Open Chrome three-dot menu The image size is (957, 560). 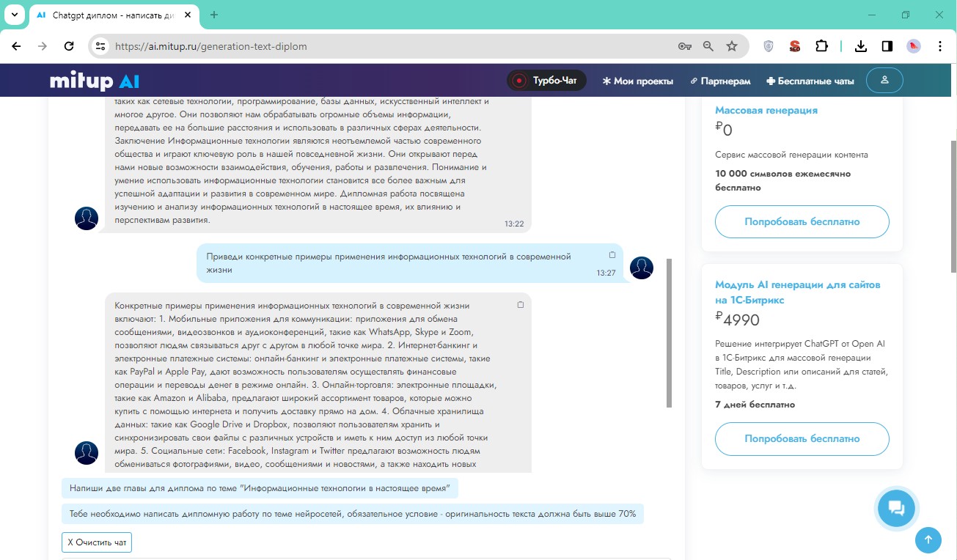(x=940, y=46)
